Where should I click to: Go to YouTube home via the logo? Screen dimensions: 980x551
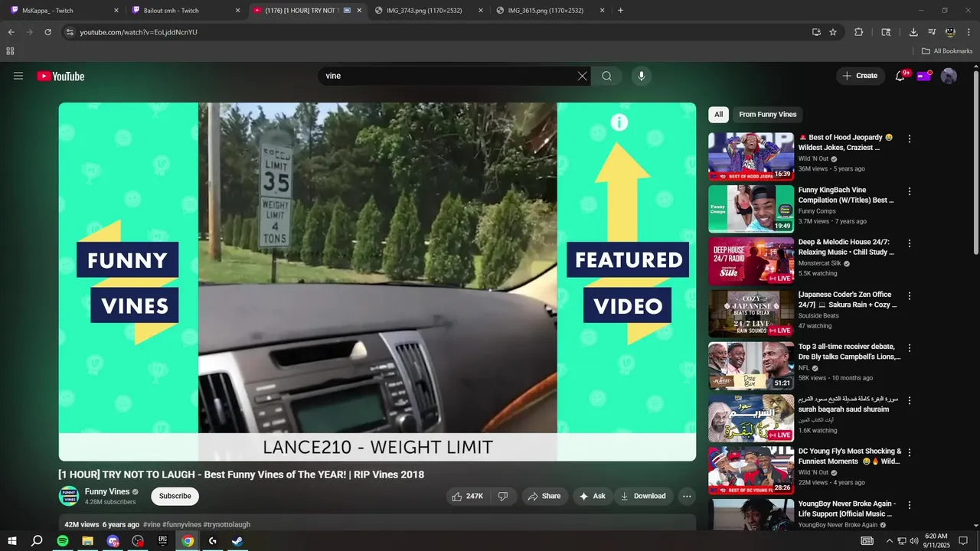coord(60,76)
